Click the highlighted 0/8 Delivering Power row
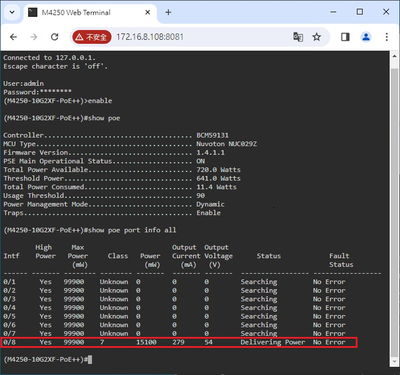Screen dimensions: 400x375 click(x=179, y=342)
